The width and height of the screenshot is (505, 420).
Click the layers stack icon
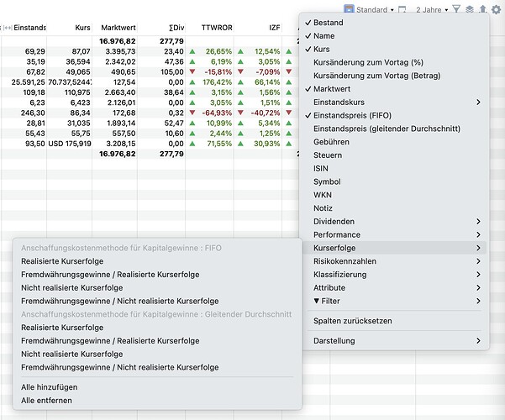tap(470, 9)
